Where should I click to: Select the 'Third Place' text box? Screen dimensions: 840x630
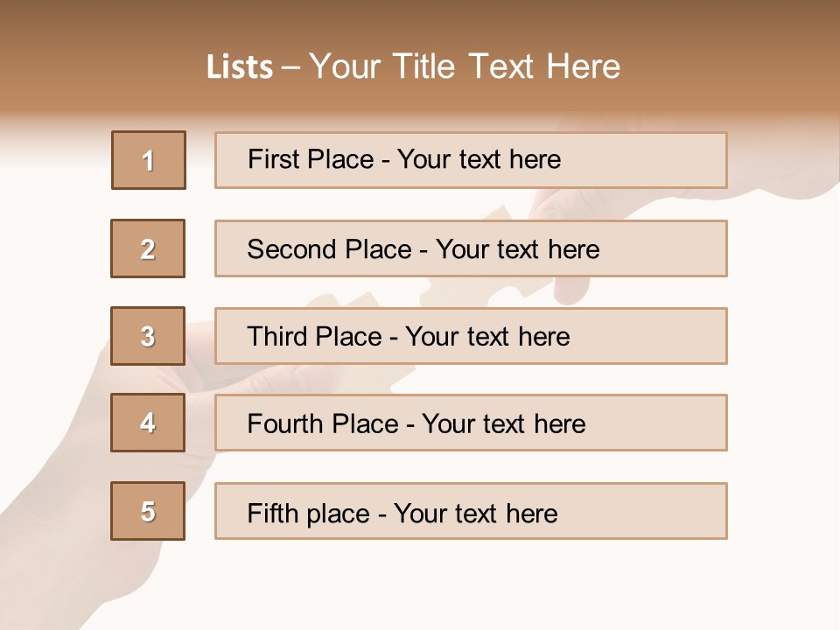471,336
